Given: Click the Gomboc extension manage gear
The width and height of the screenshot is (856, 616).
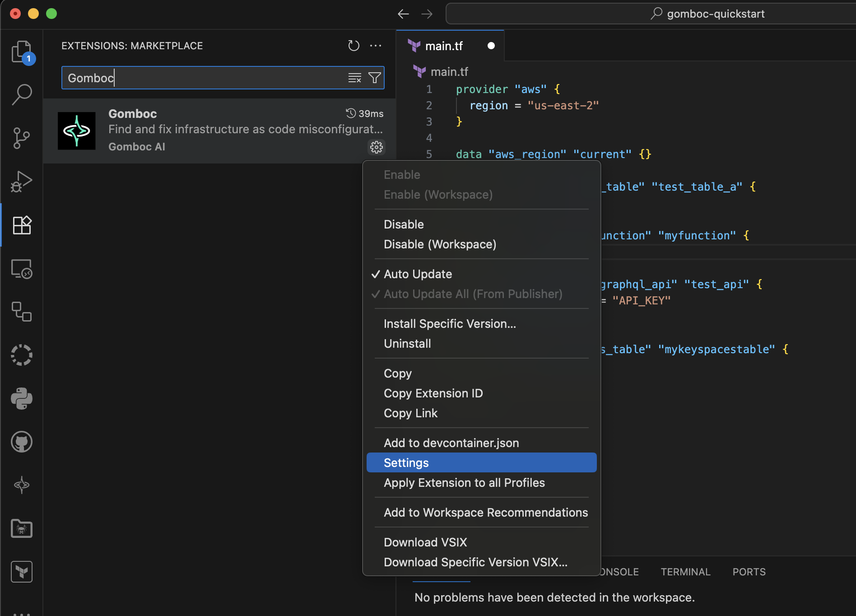Looking at the screenshot, I should click(x=377, y=147).
